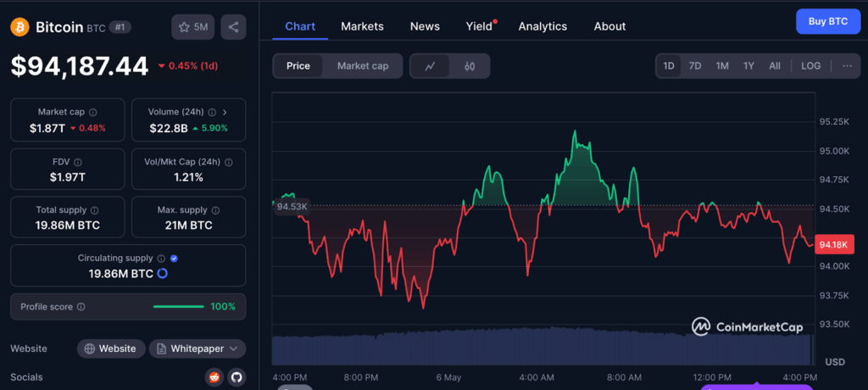Toggle the LOG scale option
The height and width of the screenshot is (390, 868).
[810, 66]
